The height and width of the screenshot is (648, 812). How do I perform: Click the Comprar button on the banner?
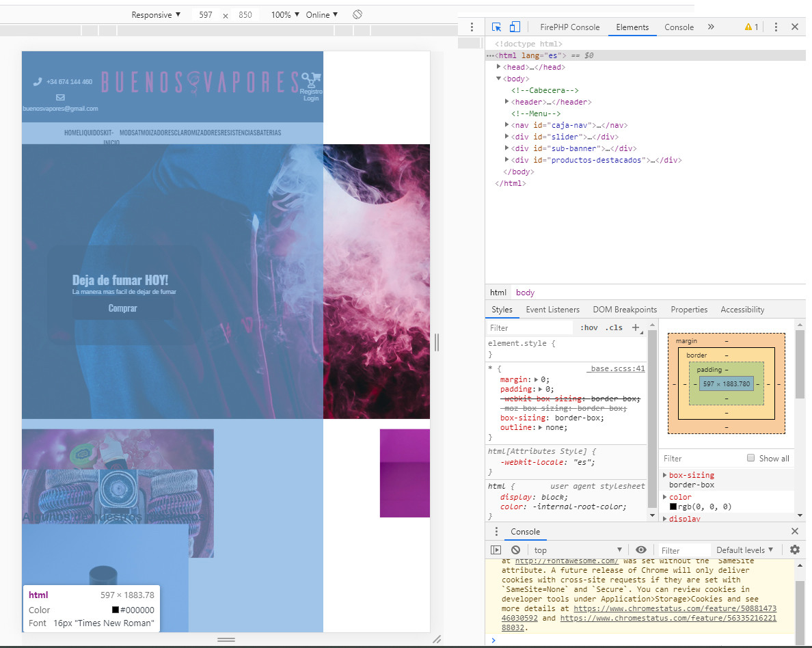(123, 308)
